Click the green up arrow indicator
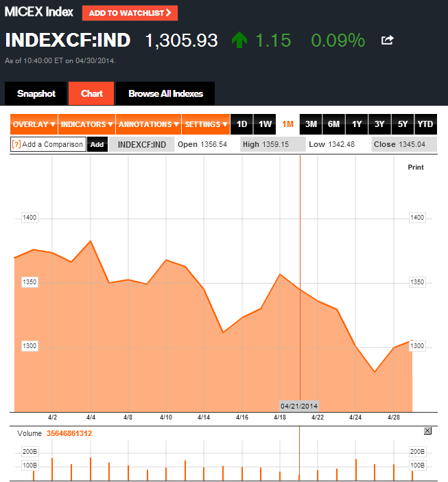Image resolution: width=448 pixels, height=482 pixels. click(x=239, y=41)
